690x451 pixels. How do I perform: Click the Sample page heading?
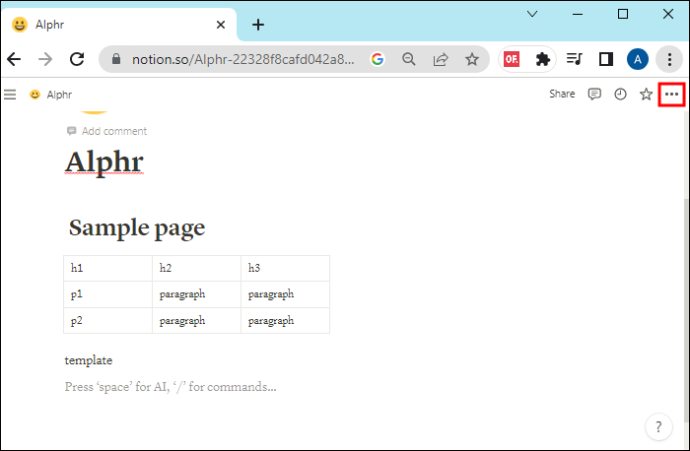137,228
